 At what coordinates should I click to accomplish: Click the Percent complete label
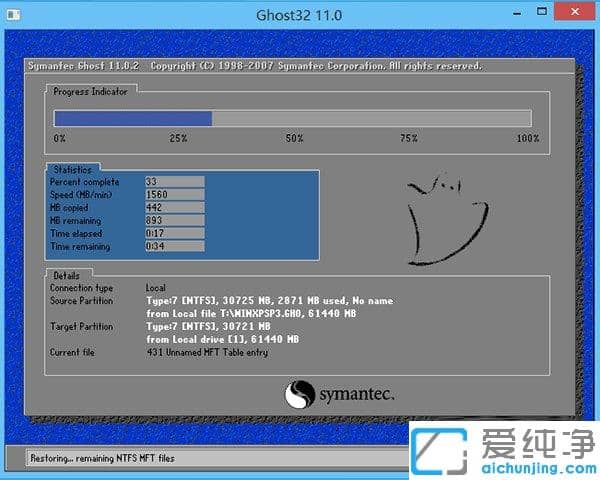tap(85, 182)
